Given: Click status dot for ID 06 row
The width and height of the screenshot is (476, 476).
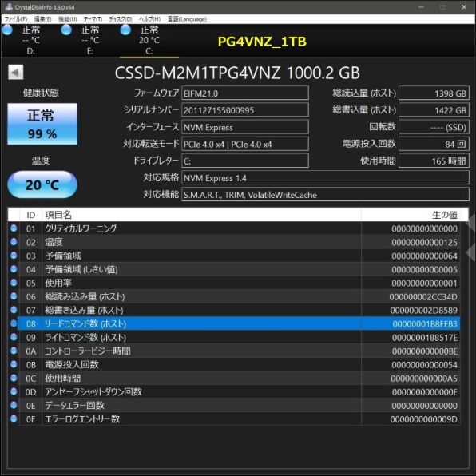Looking at the screenshot, I should point(14,296).
